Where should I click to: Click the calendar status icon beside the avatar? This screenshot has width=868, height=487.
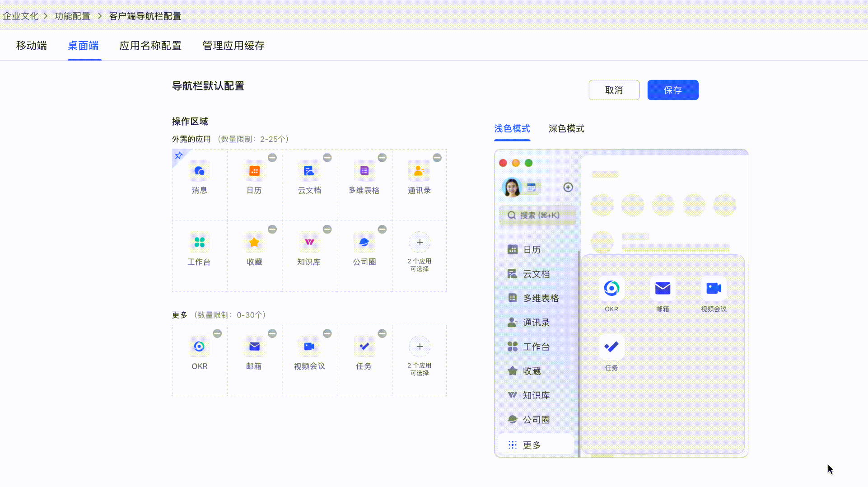pos(532,187)
